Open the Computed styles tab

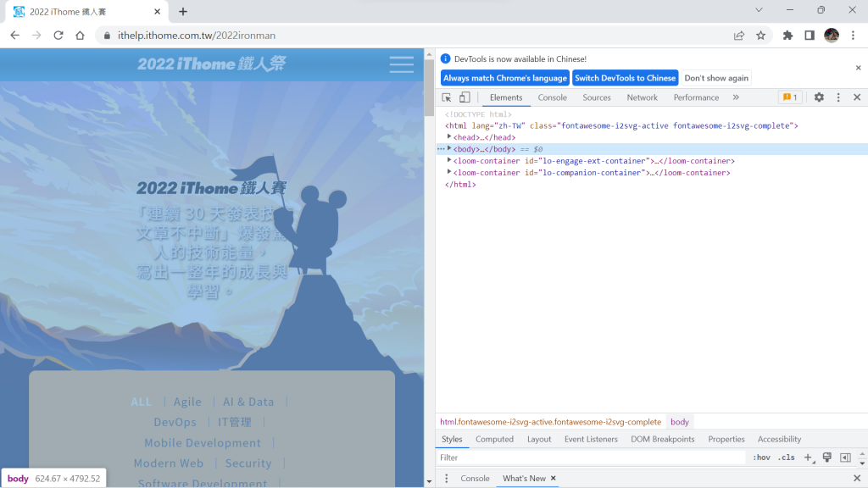494,440
